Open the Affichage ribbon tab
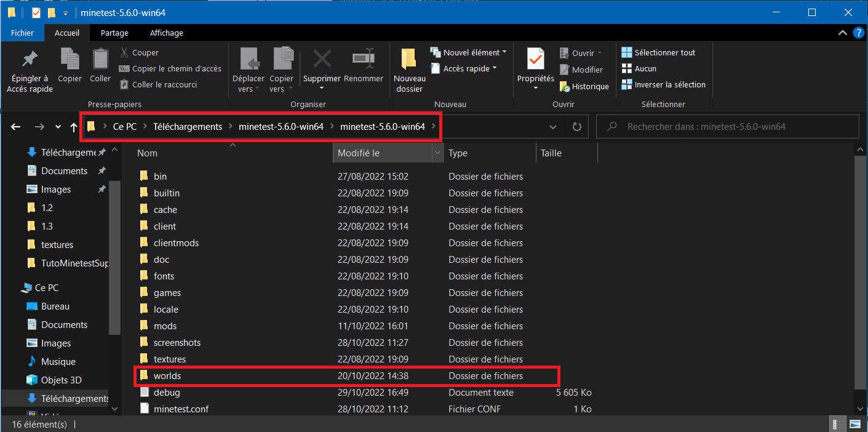Viewport: 868px width, 432px height. [x=166, y=33]
